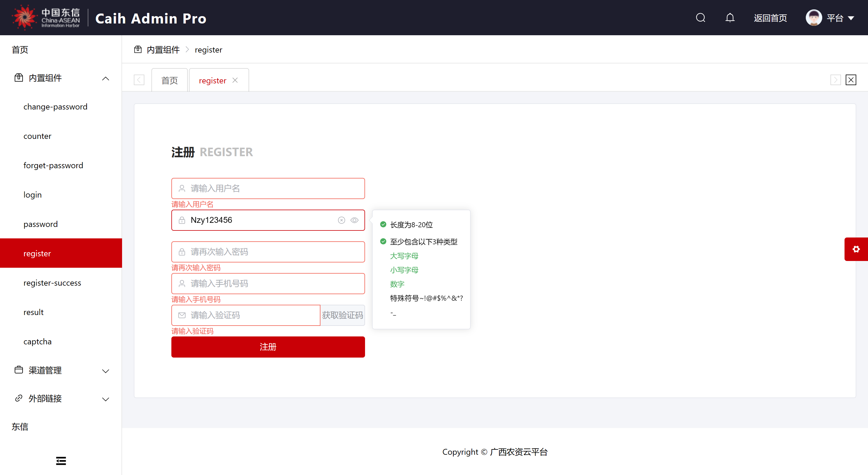Click the red settings gear button

(856, 249)
